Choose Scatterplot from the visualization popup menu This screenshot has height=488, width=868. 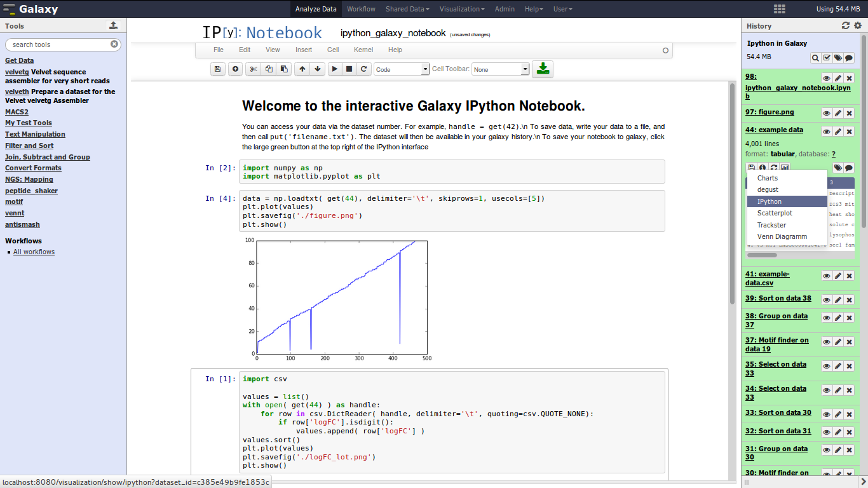[787, 213]
